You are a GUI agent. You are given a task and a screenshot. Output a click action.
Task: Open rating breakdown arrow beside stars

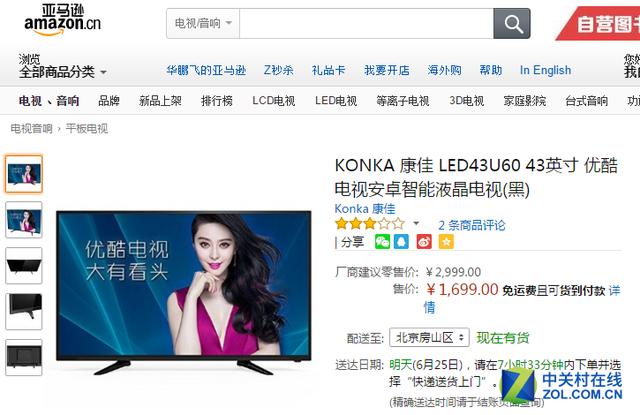pos(416,223)
